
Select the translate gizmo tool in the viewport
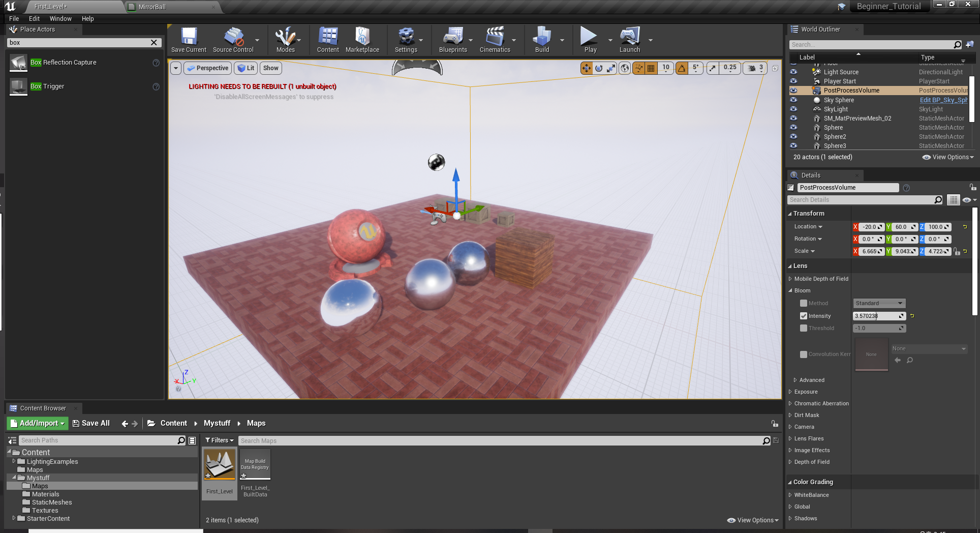[x=587, y=68]
